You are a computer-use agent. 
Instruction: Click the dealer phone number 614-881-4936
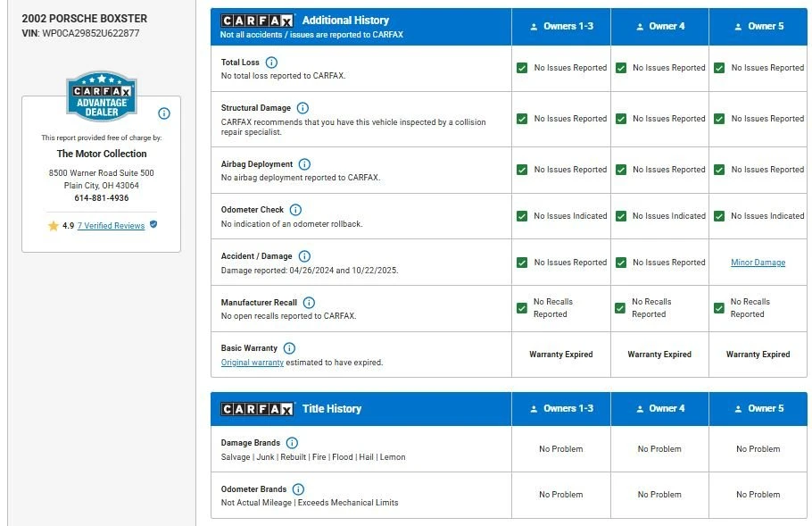pos(102,198)
